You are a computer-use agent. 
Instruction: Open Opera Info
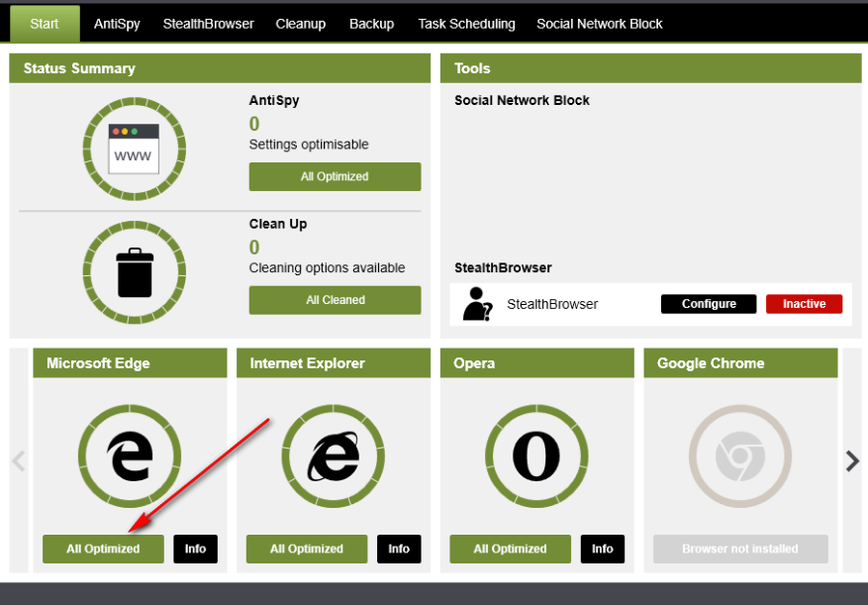click(x=603, y=549)
